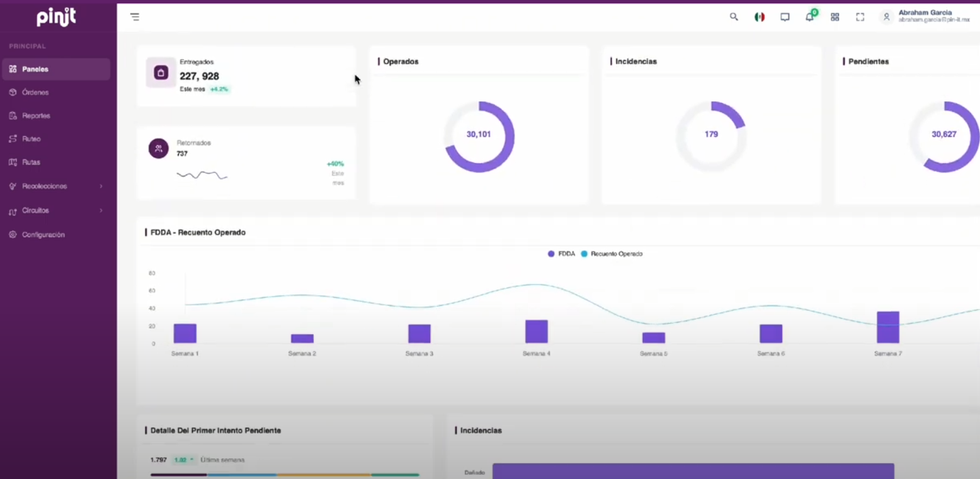Open Configuración from the sidebar
The width and height of the screenshot is (980, 479).
[43, 235]
